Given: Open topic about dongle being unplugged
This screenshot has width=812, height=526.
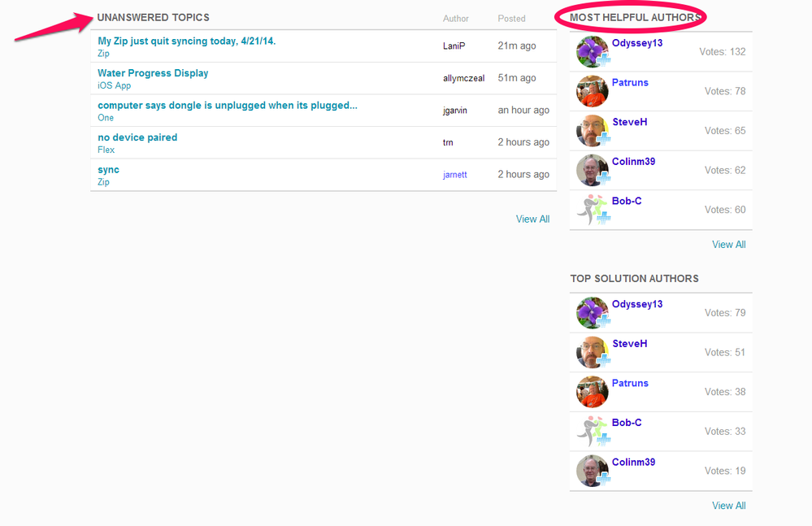Looking at the screenshot, I should tap(228, 105).
